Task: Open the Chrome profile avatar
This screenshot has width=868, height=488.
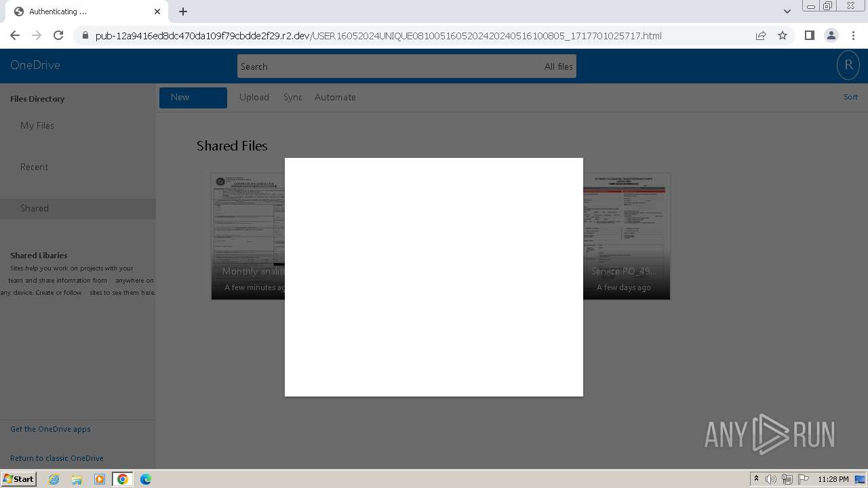Action: 831,35
